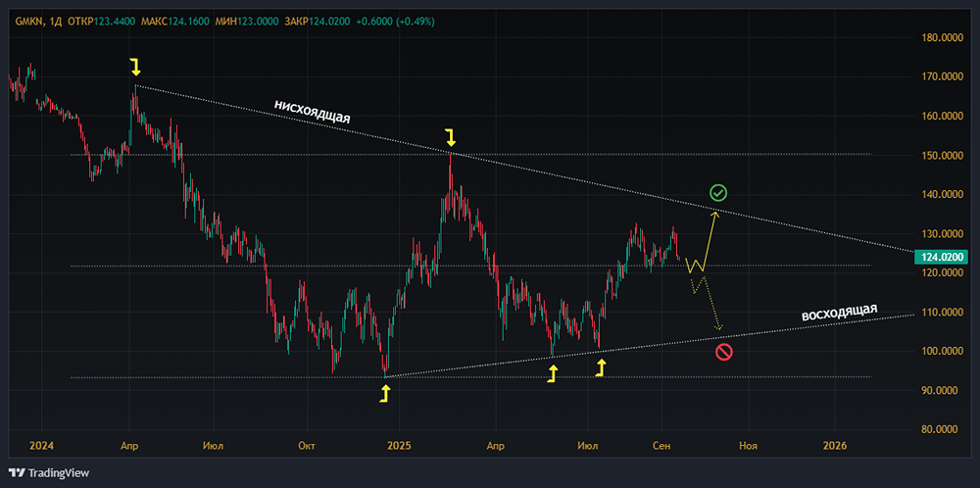Click the current price tag 124.0200
Image resolution: width=980 pixels, height=488 pixels.
[x=941, y=256]
